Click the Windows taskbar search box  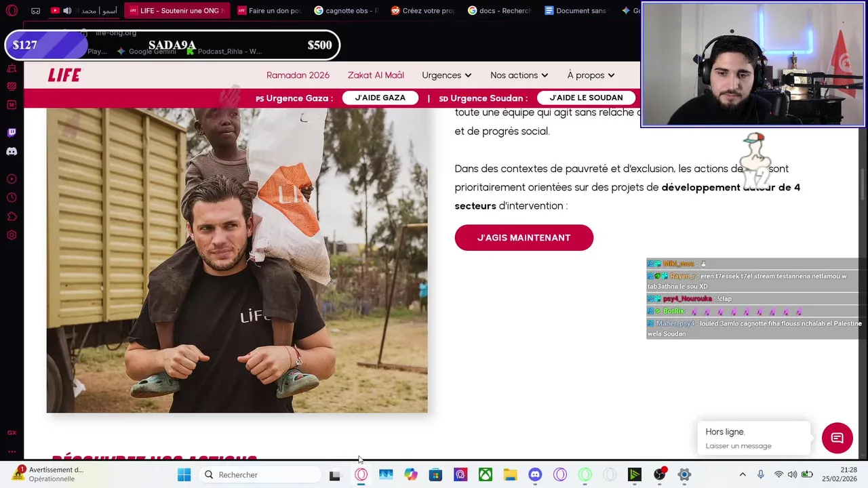click(262, 475)
